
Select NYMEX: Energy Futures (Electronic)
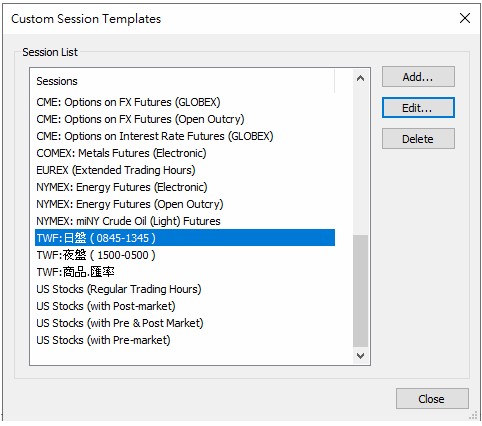click(x=185, y=187)
